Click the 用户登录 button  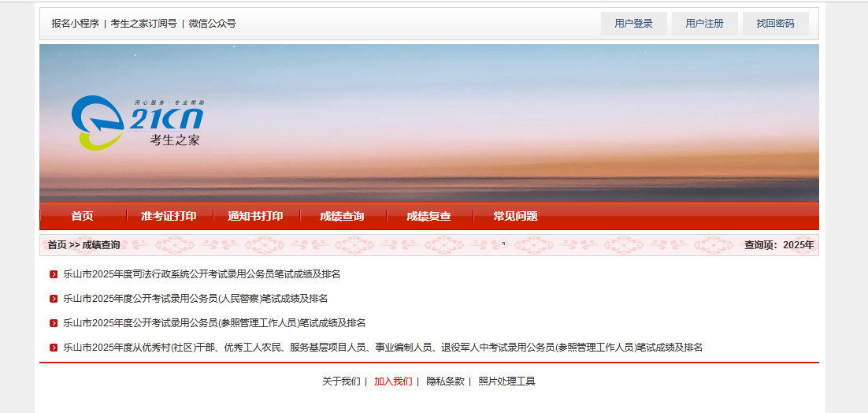pyautogui.click(x=634, y=24)
